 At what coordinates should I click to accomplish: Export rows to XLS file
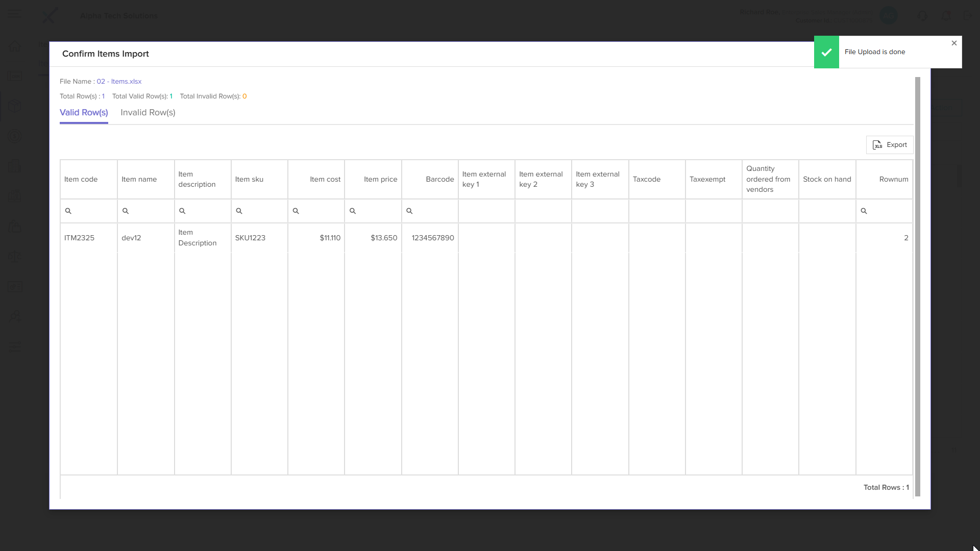[x=889, y=145]
